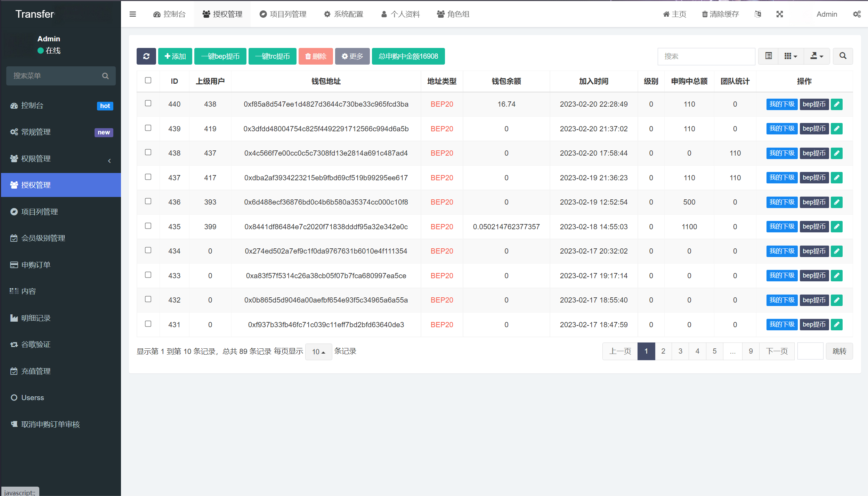The width and height of the screenshot is (868, 496).
Task: Open settings cogs icon at top right
Action: (857, 14)
